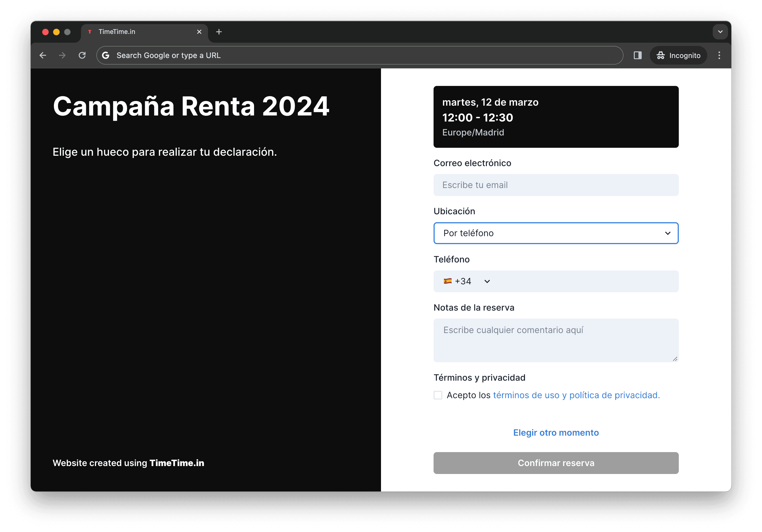
Task: Open the tab search chevron dropdown
Action: point(720,32)
